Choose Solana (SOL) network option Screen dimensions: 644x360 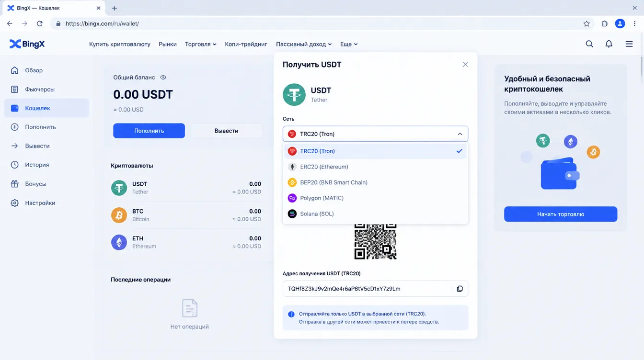tap(375, 214)
